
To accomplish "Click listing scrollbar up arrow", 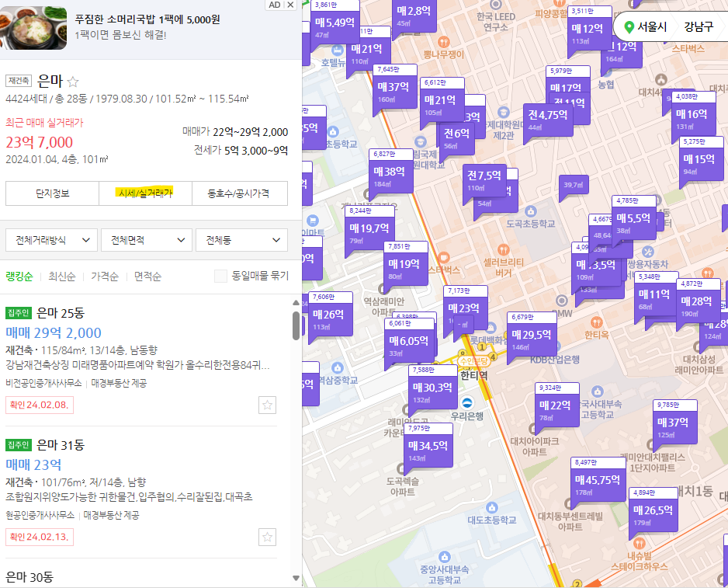I will coord(296,303).
